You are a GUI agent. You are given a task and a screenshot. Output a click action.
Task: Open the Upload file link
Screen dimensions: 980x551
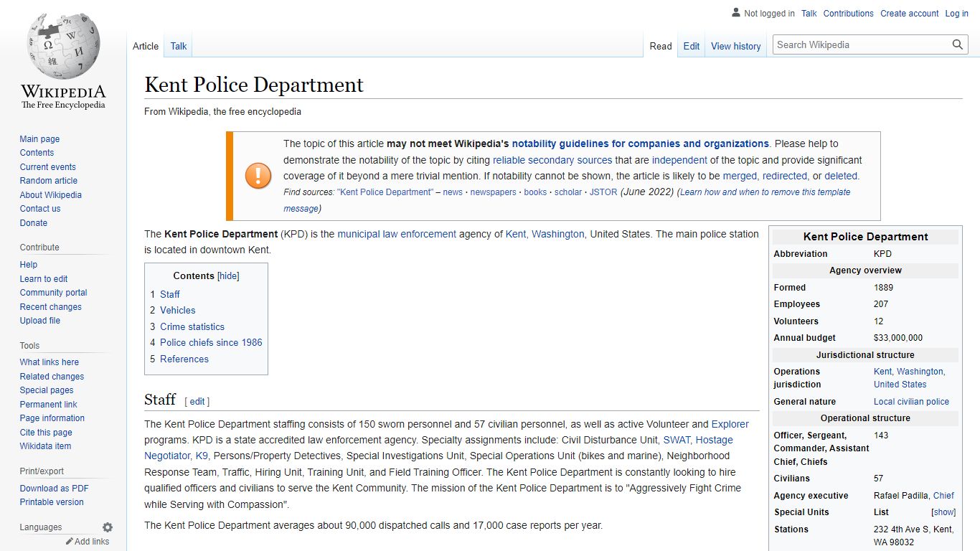coord(39,321)
